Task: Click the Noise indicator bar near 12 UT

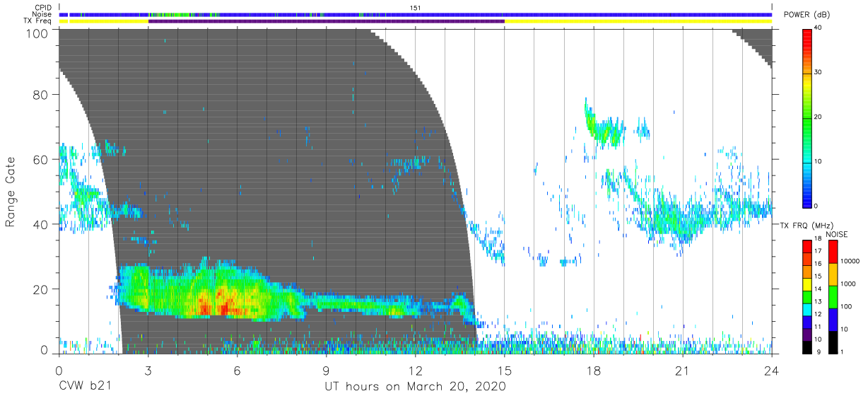Action: coord(416,14)
